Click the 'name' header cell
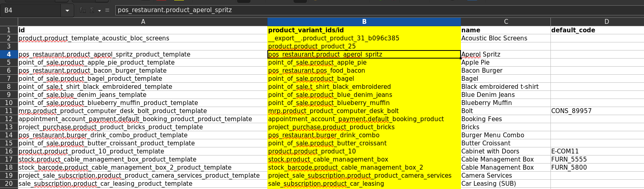This screenshot has width=644, height=189. tap(506, 30)
